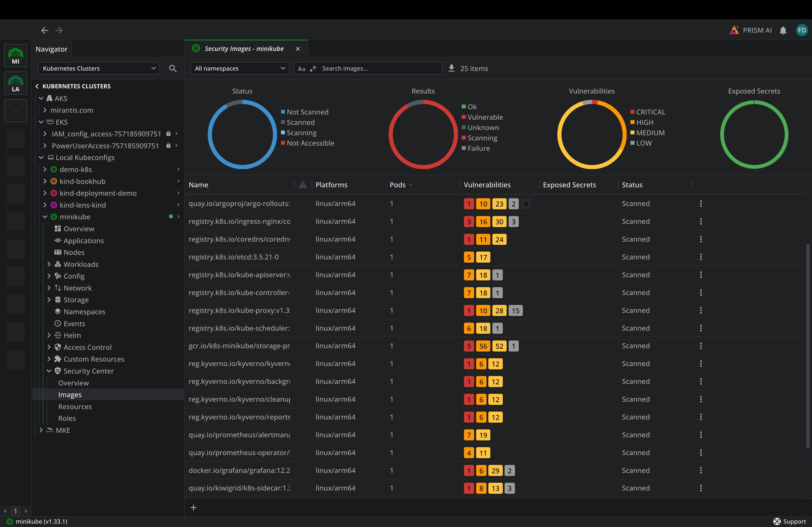
Task: Open the FD user avatar menu
Action: (801, 30)
